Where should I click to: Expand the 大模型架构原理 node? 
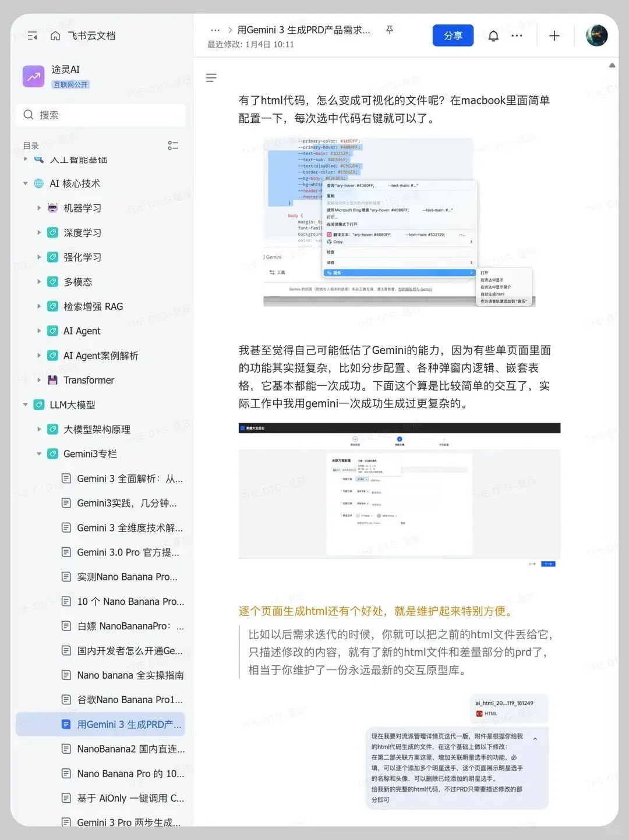39,429
